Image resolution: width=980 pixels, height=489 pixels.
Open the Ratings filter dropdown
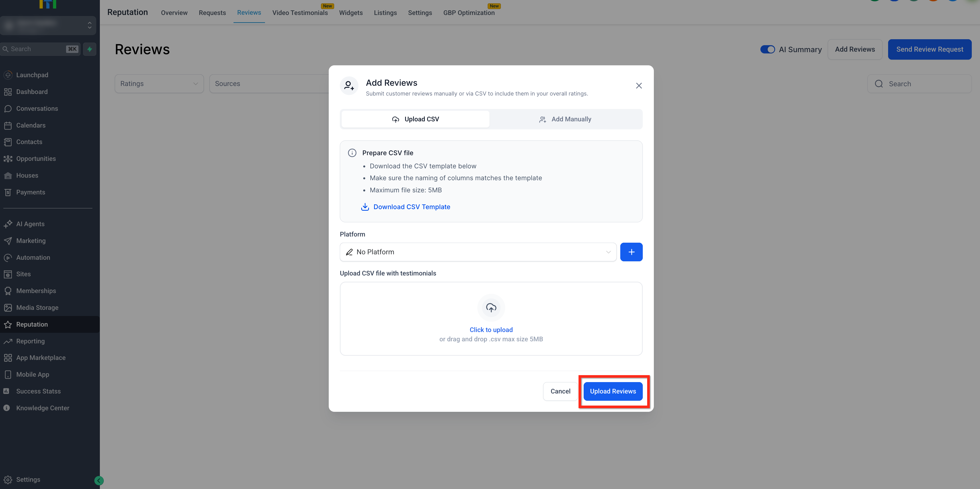159,84
